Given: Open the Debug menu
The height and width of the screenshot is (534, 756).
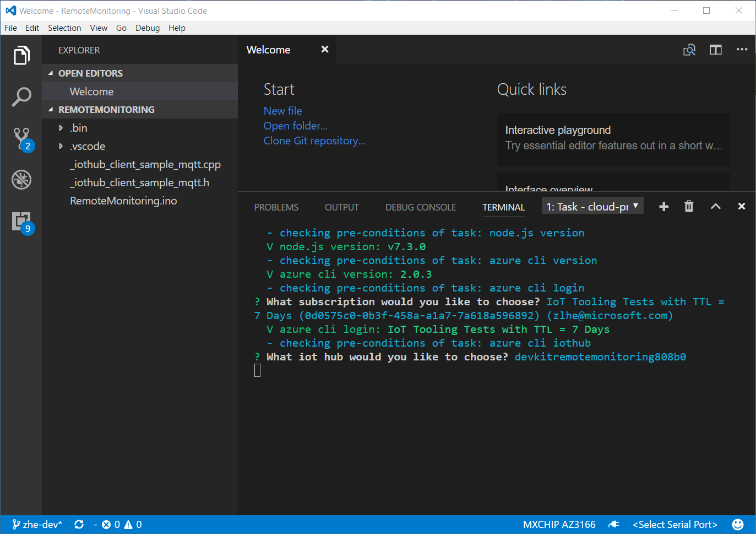Looking at the screenshot, I should coord(148,28).
